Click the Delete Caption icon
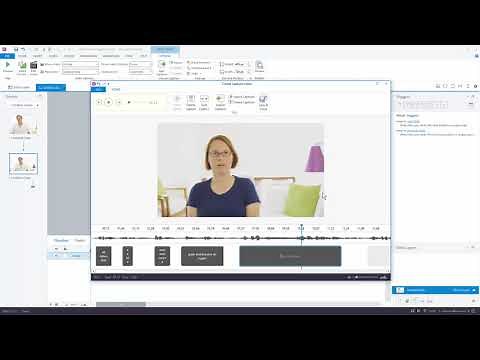The height and width of the screenshot is (360, 480). coord(191,99)
